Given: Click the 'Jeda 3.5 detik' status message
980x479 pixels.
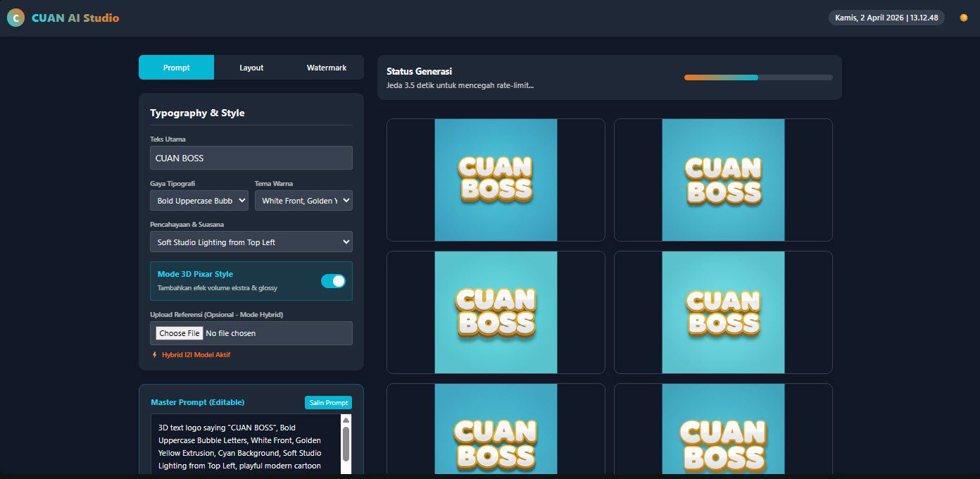Looking at the screenshot, I should point(460,86).
